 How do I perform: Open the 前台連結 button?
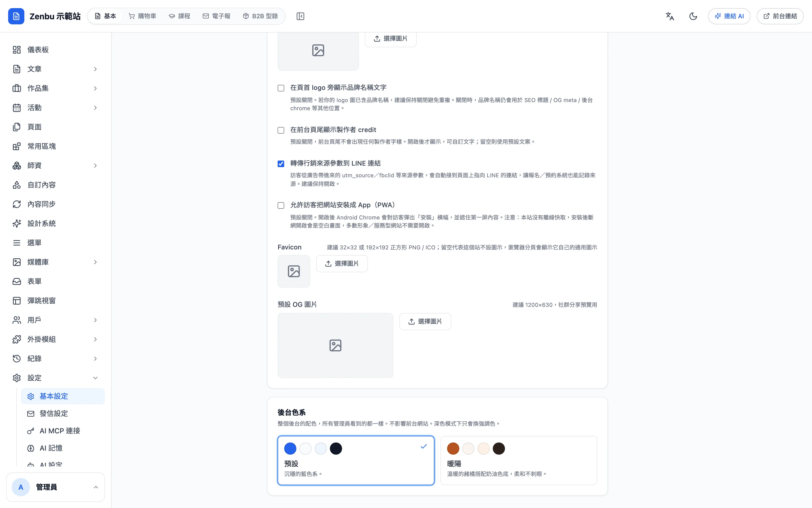[x=780, y=16]
